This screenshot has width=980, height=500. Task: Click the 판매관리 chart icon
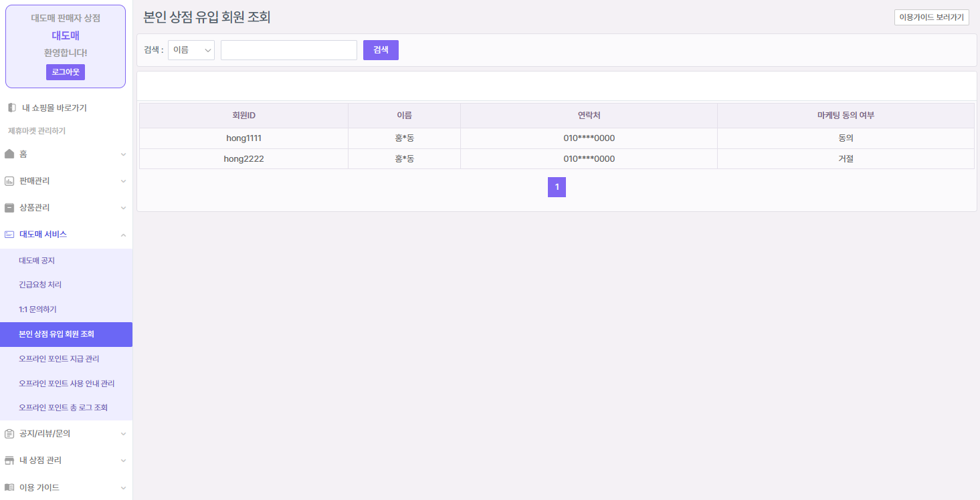[x=9, y=180]
